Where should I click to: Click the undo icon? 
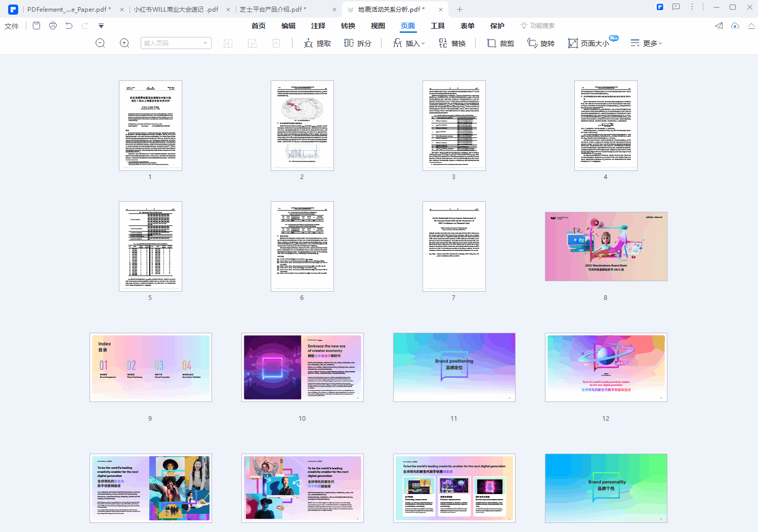69,26
